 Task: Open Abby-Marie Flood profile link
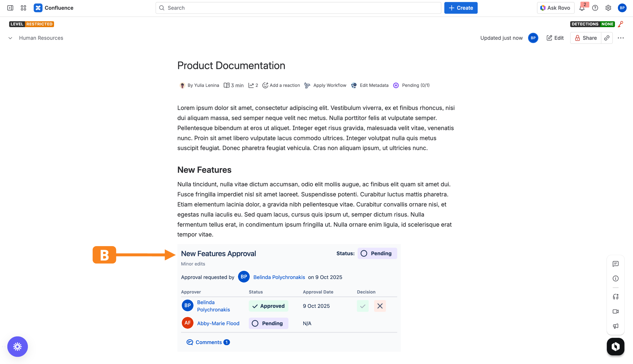point(218,323)
